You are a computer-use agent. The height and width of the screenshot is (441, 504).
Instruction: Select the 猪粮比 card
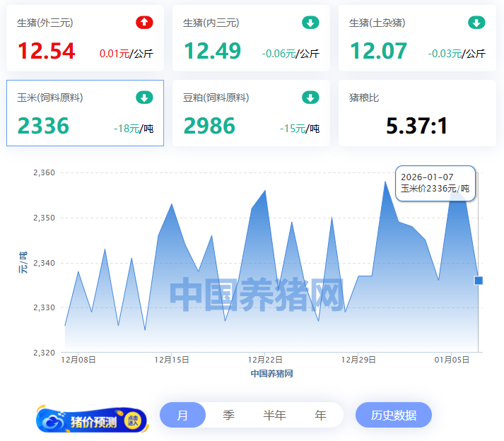[x=417, y=113]
